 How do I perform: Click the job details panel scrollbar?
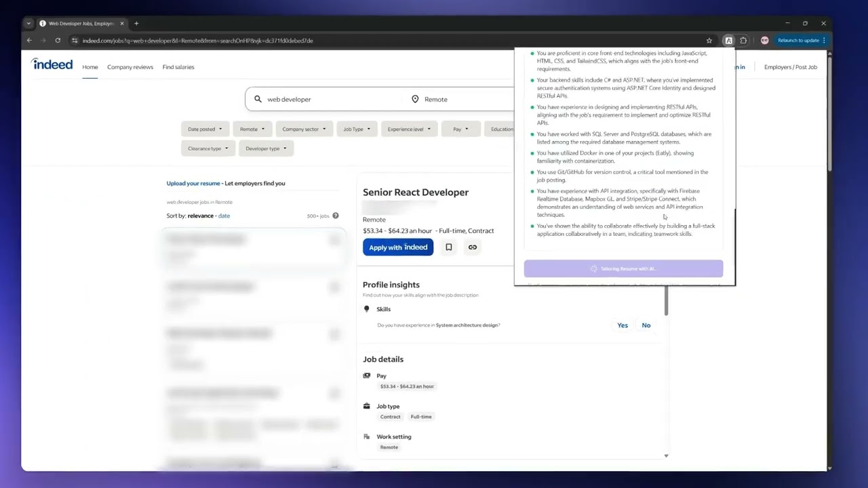tap(666, 300)
